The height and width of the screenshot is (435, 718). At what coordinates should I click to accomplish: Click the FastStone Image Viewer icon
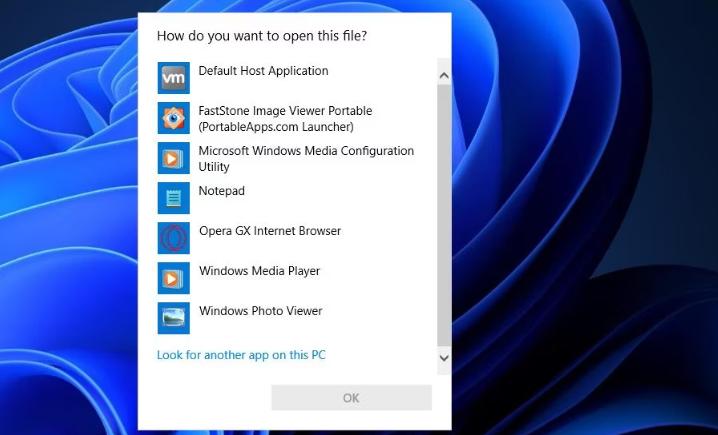pos(174,118)
